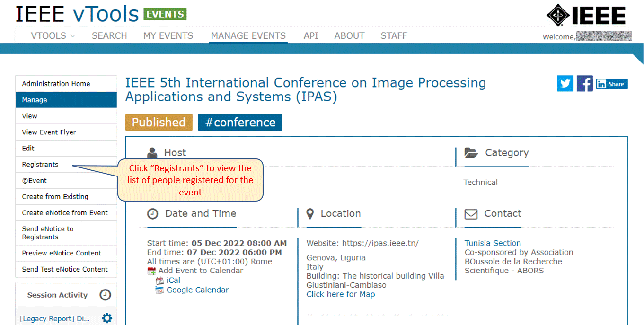The image size is (644, 325).
Task: Click the LinkedIn Share button
Action: pyautogui.click(x=612, y=84)
